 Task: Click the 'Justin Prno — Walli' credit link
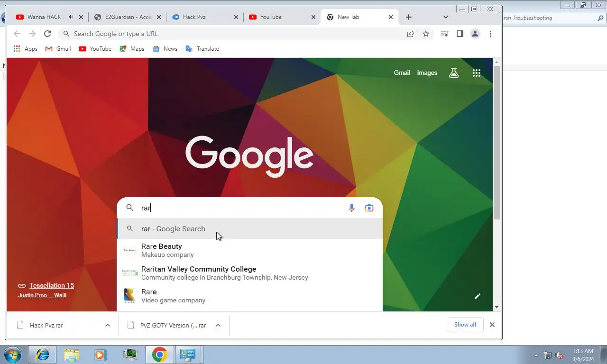42,295
